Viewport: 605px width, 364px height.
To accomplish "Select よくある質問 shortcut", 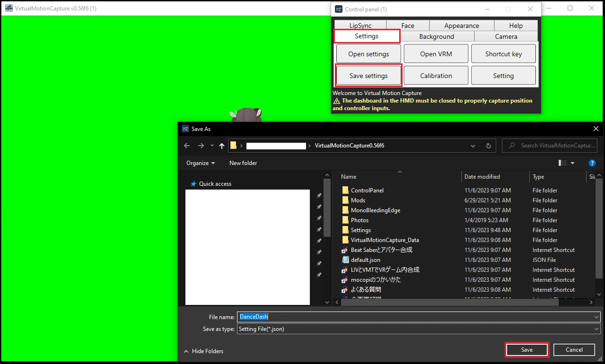I will click(x=366, y=290).
